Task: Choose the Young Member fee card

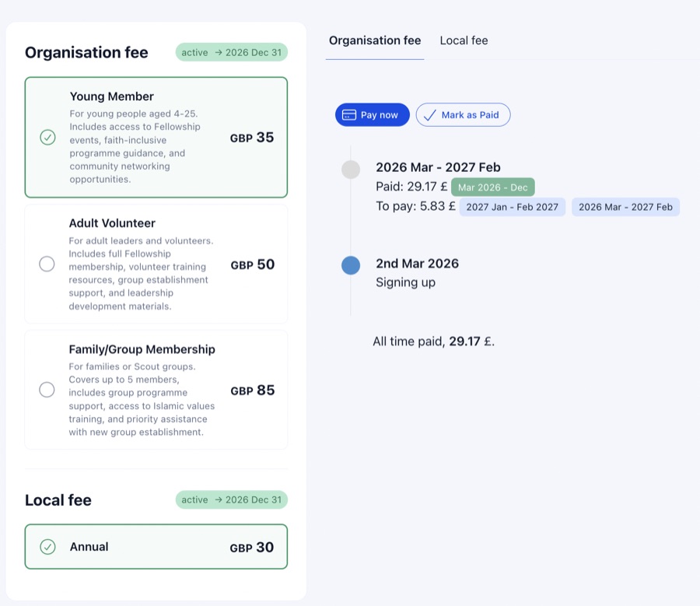Action: pos(156,137)
